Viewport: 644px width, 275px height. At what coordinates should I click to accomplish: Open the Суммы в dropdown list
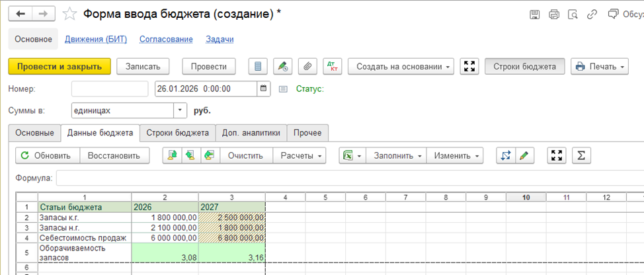pos(180,110)
